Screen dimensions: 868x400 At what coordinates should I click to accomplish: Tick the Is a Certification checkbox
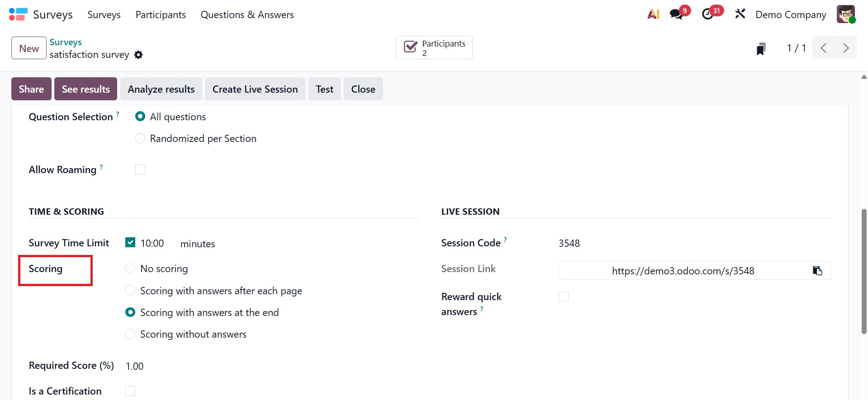click(x=130, y=391)
